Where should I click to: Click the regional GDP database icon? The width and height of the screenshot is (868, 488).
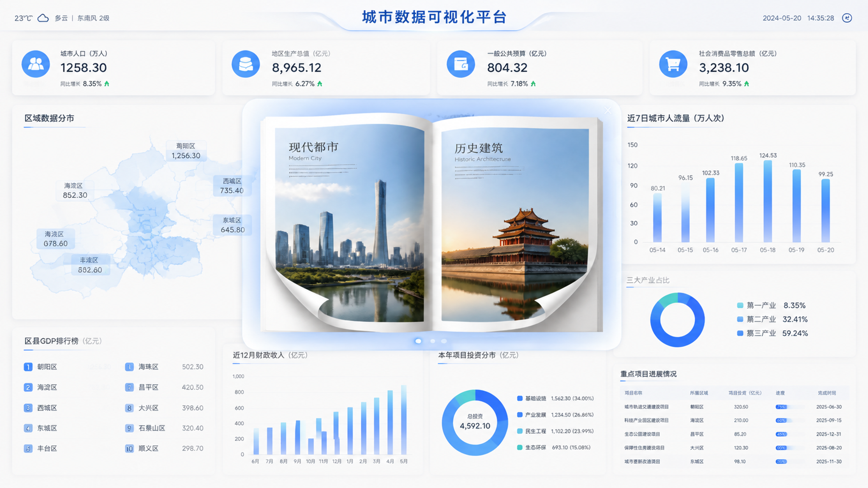246,64
